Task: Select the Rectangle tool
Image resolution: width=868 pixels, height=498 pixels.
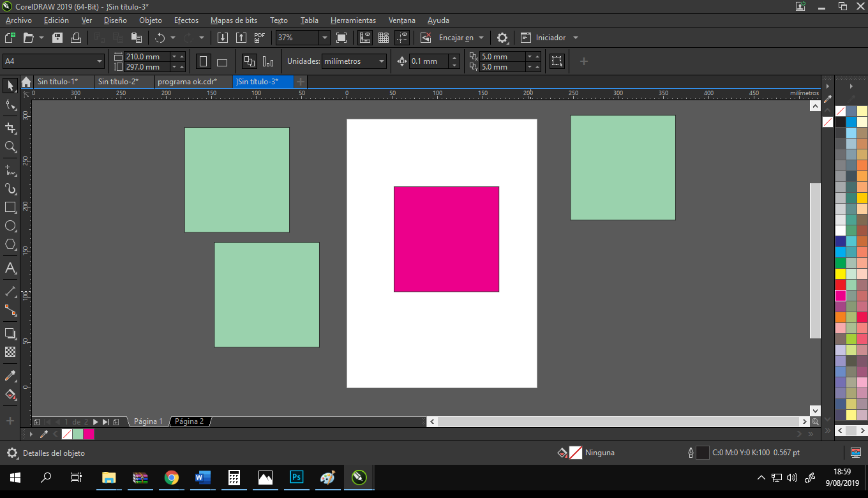Action: click(10, 207)
